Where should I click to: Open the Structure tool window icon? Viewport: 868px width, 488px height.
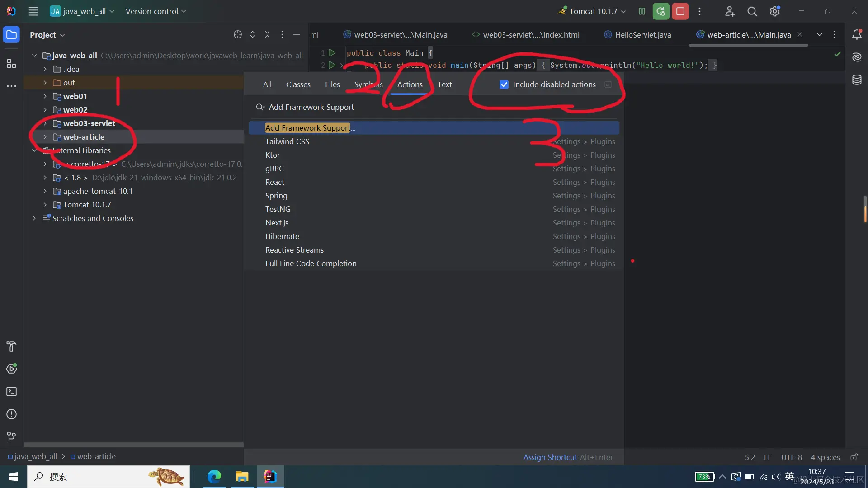pyautogui.click(x=11, y=64)
